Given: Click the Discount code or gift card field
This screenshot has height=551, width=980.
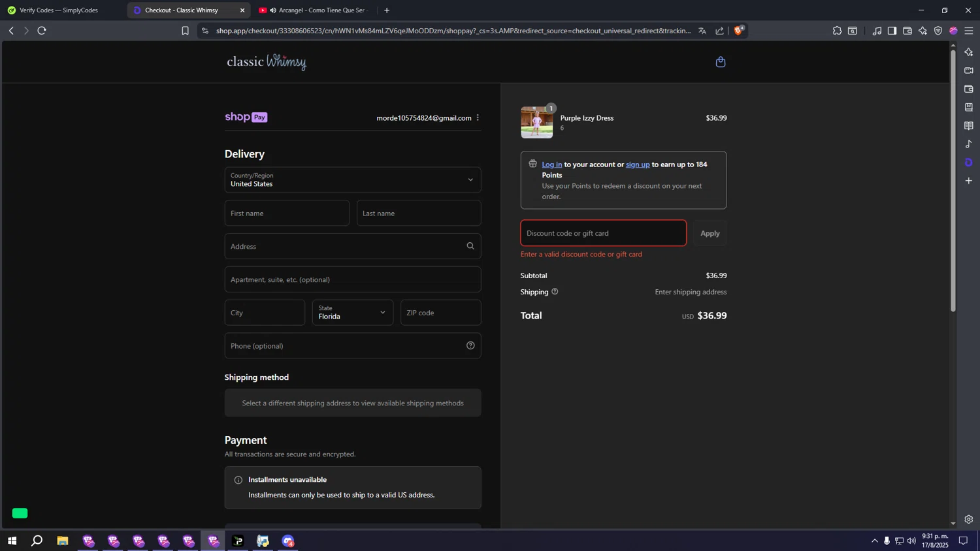Looking at the screenshot, I should (x=604, y=233).
